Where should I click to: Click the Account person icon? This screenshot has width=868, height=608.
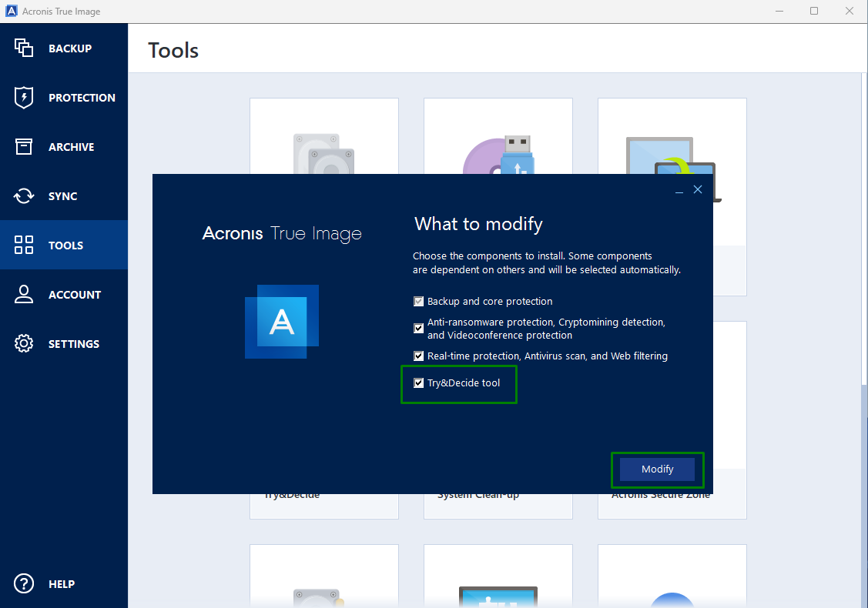[23, 294]
